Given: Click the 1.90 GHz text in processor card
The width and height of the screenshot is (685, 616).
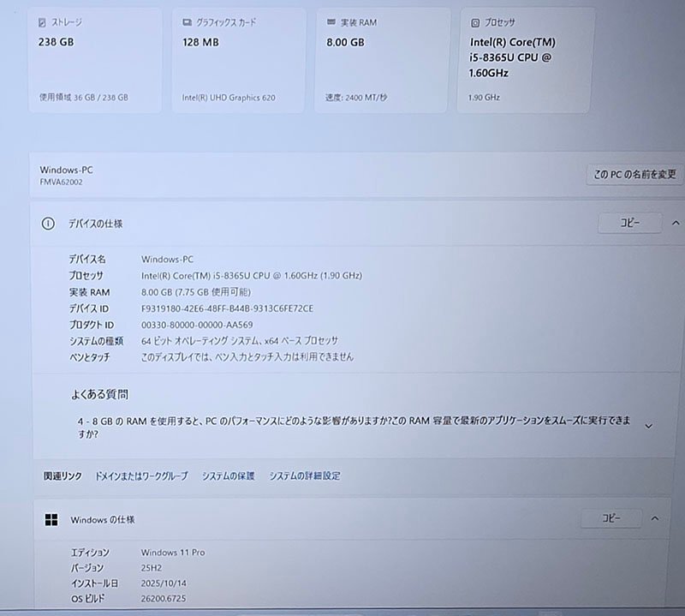Looking at the screenshot, I should [x=484, y=98].
